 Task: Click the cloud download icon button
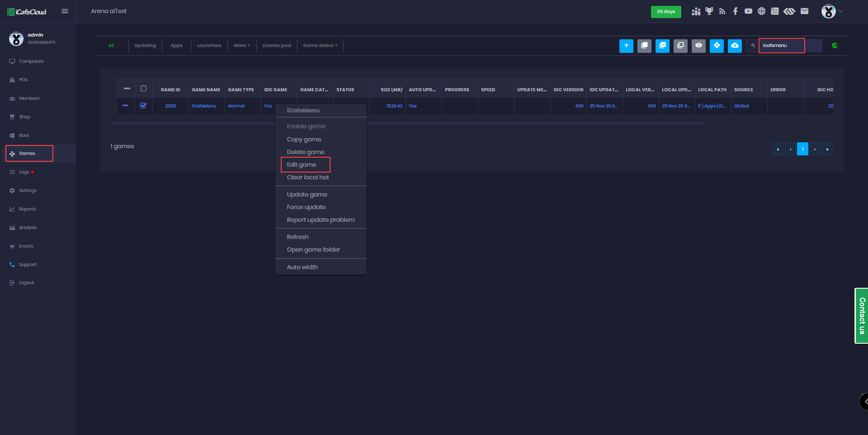coord(735,46)
